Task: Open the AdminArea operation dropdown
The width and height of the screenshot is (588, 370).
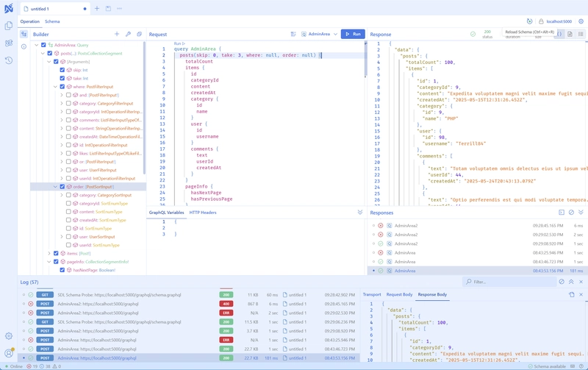Action: (x=320, y=34)
